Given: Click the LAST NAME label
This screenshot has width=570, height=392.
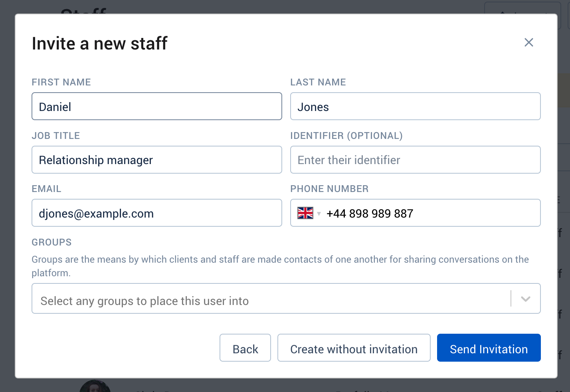Looking at the screenshot, I should pos(318,82).
